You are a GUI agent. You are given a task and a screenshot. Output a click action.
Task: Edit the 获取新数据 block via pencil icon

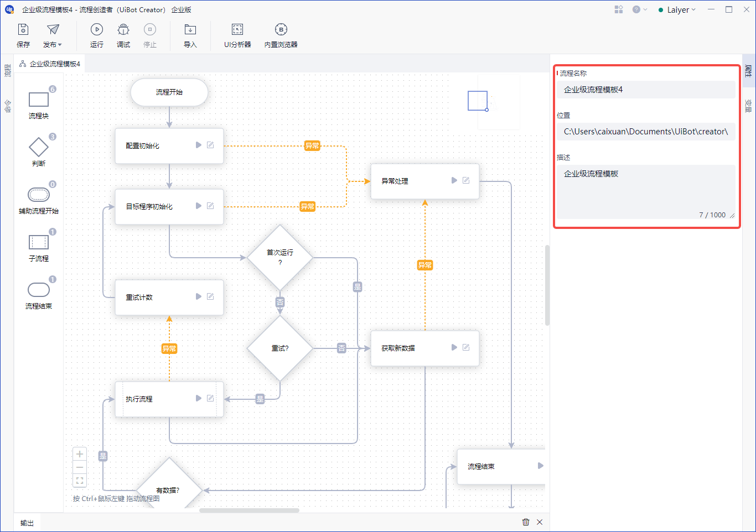466,347
